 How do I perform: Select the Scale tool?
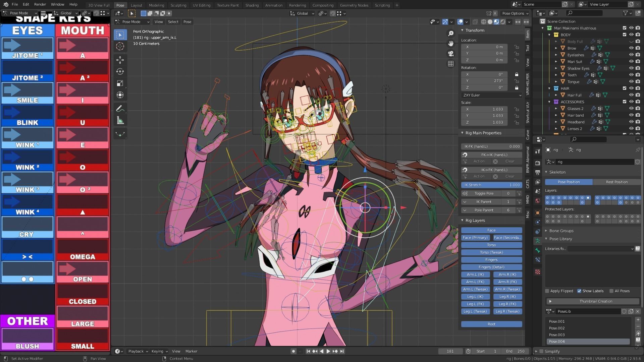[x=120, y=83]
